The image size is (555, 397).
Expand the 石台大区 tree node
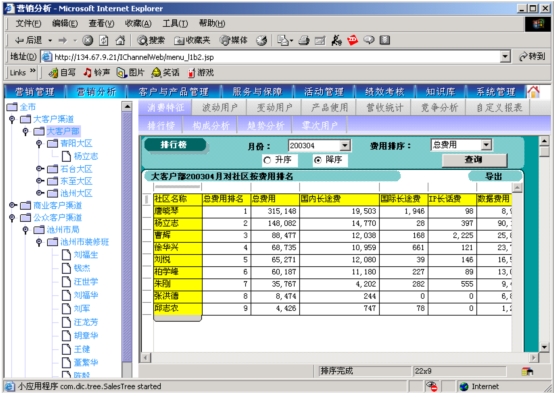pos(40,169)
